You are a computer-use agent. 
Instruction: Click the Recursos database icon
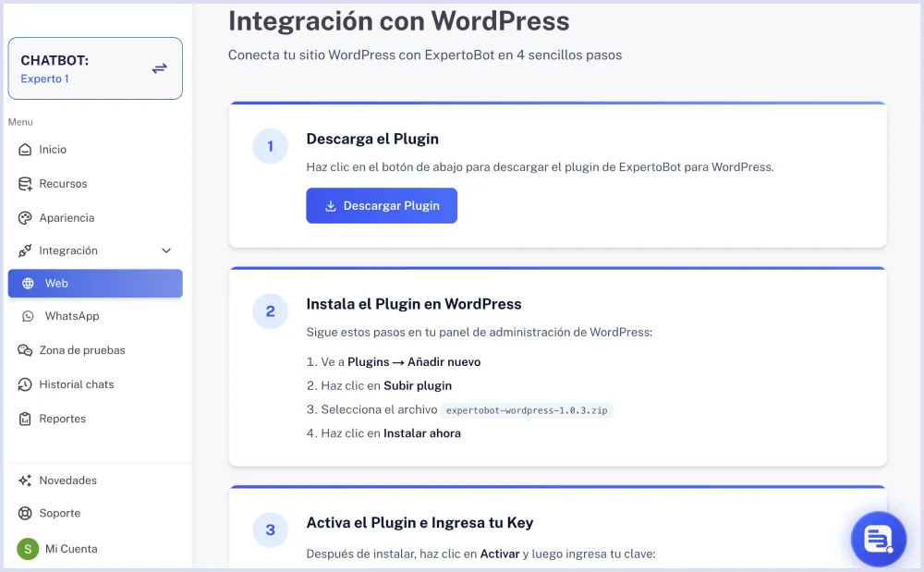click(x=25, y=184)
